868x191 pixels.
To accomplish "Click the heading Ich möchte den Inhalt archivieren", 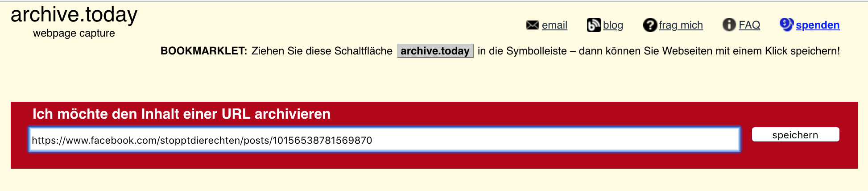I will pos(181,114).
